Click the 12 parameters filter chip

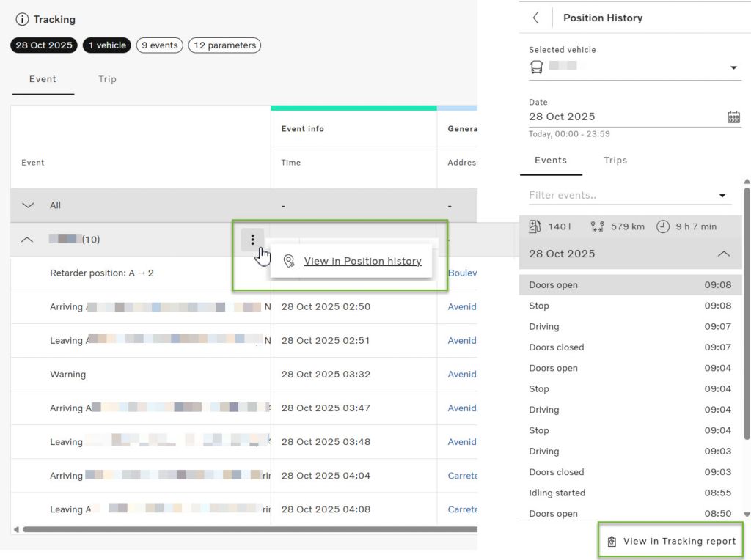[224, 45]
